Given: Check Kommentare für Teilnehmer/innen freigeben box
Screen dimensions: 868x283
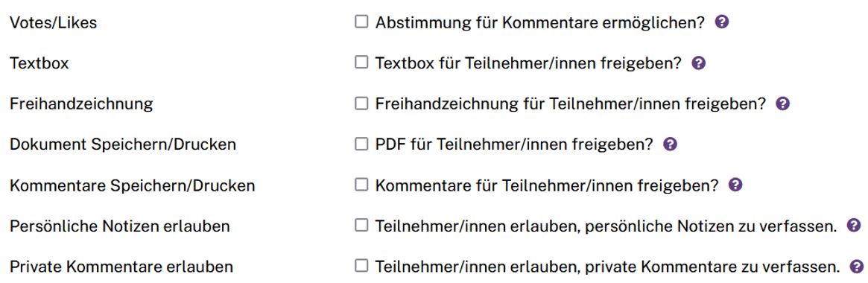Looking at the screenshot, I should (x=361, y=185).
